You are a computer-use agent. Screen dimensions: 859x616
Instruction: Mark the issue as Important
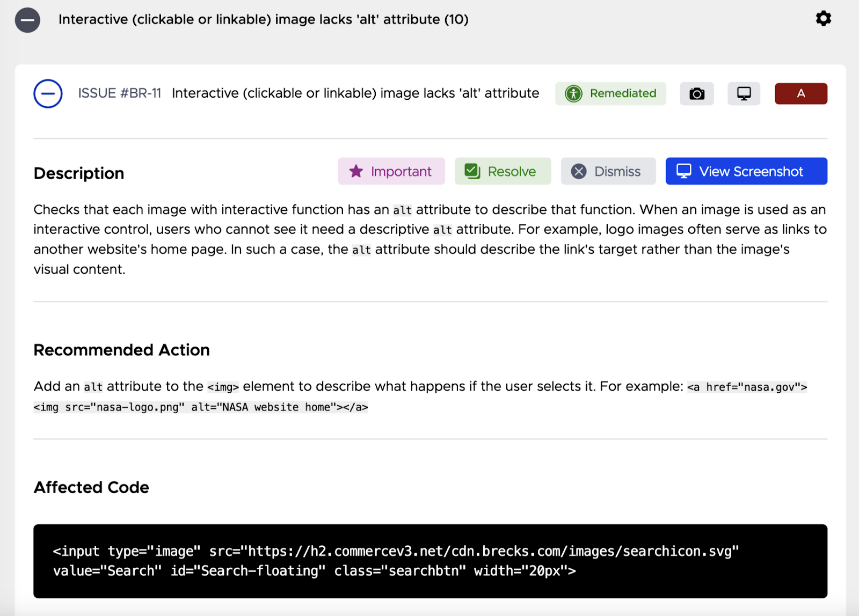(x=391, y=171)
